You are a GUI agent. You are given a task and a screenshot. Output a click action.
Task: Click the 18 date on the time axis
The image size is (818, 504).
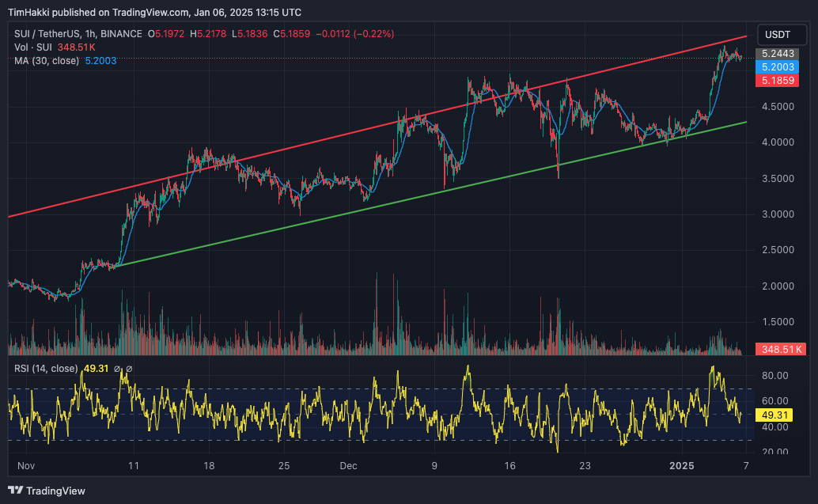(x=209, y=465)
